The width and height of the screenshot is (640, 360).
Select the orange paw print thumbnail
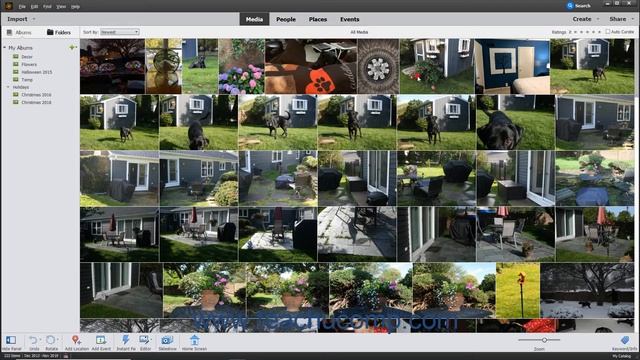311,66
